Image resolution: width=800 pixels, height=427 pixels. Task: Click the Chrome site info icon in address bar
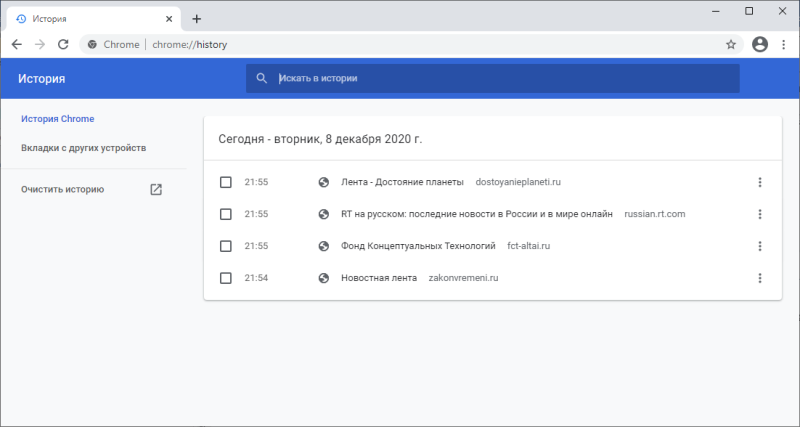(92, 44)
